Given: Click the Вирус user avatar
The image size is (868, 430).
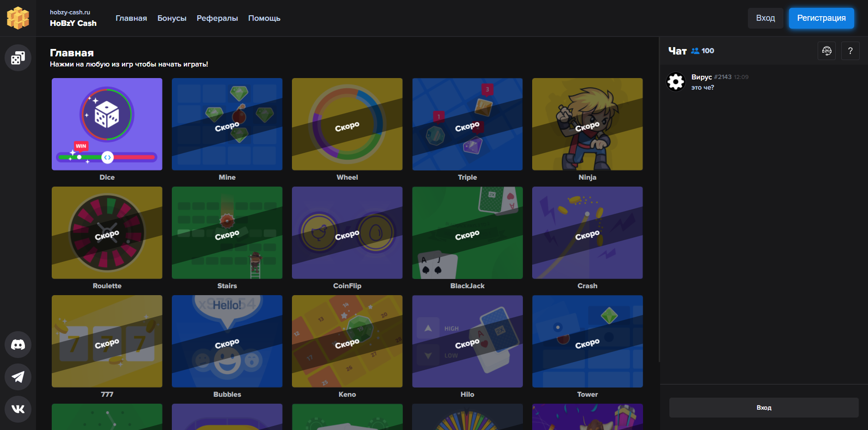Looking at the screenshot, I should point(676,82).
